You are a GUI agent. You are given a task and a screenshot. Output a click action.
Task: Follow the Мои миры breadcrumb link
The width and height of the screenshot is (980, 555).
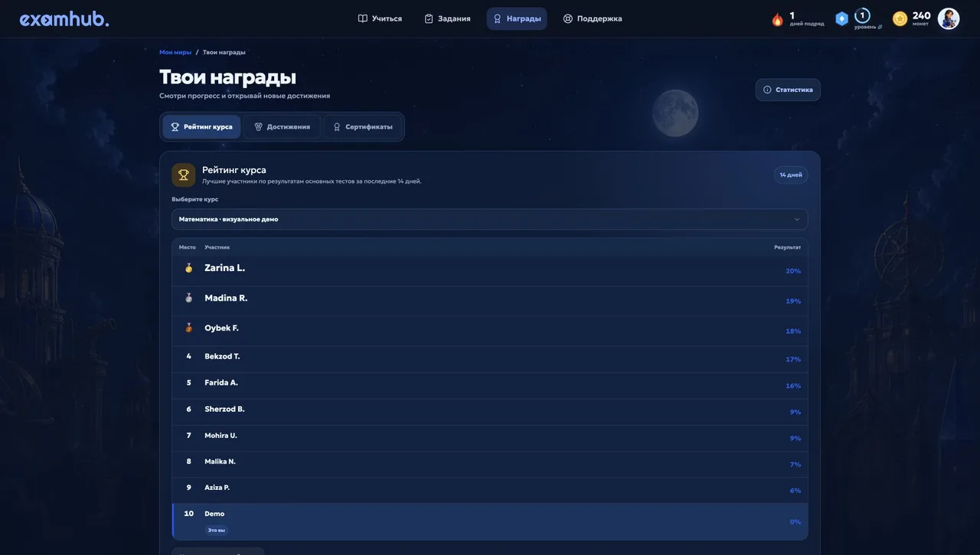(175, 52)
